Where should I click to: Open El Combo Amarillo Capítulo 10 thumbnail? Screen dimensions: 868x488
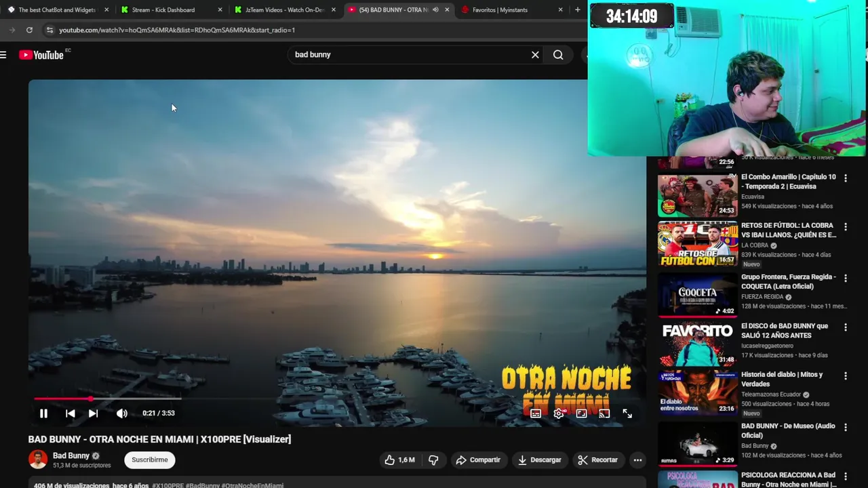click(x=697, y=195)
